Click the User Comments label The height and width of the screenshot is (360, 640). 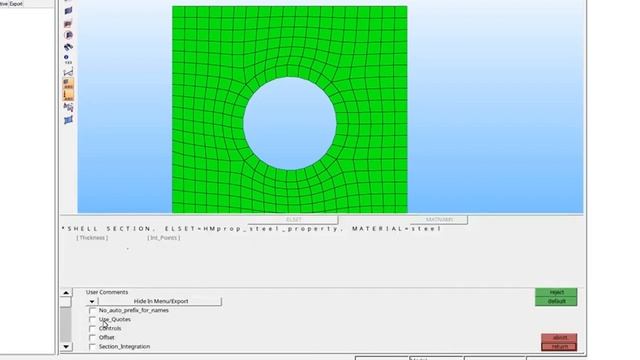click(107, 292)
